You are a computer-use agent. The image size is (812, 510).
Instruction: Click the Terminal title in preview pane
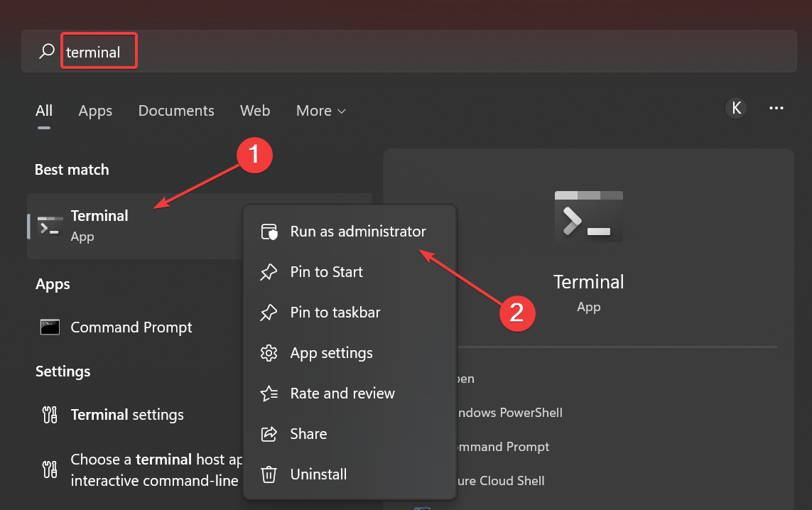589,282
